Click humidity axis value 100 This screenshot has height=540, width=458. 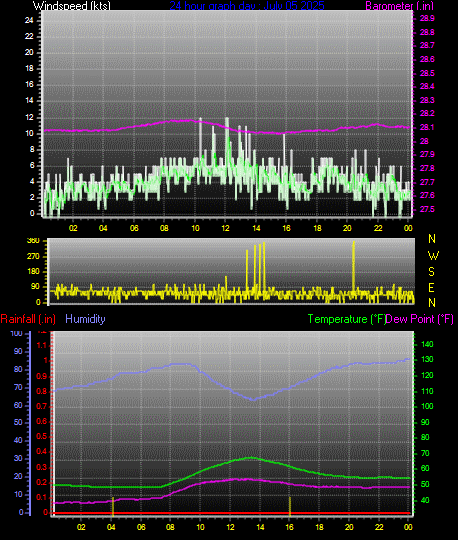pos(16,333)
